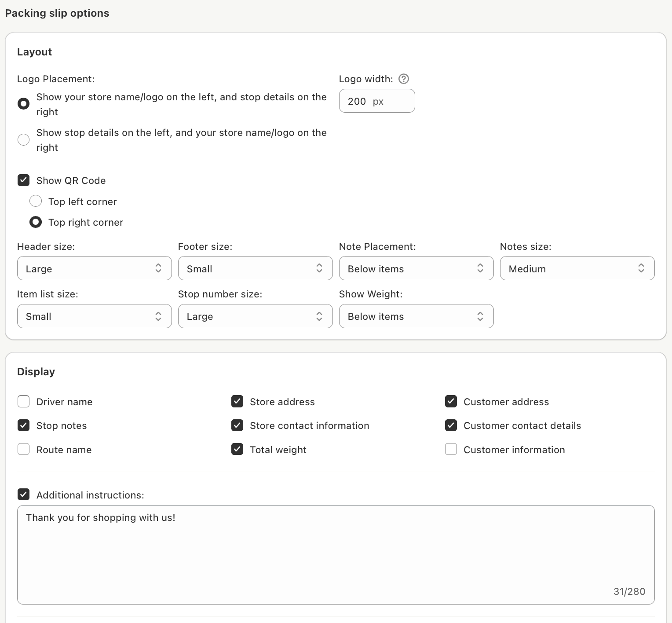Select store logo on the left option
672x623 pixels.
point(23,104)
